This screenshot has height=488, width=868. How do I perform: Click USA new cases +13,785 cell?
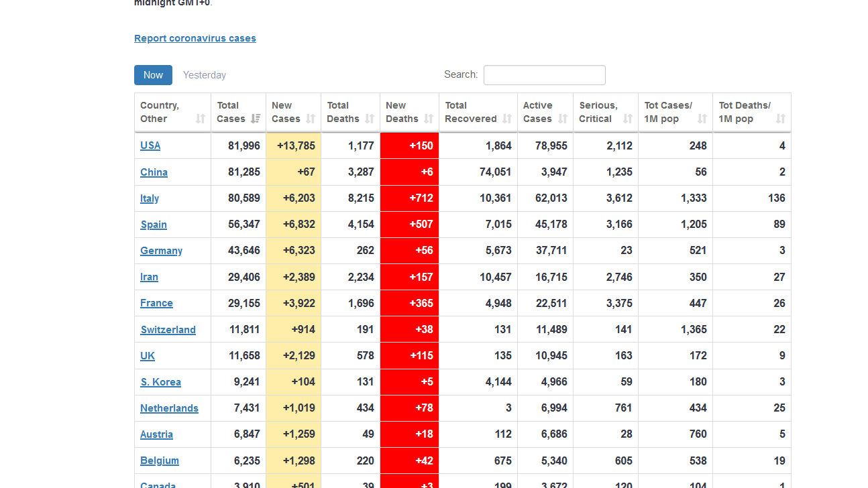[294, 145]
